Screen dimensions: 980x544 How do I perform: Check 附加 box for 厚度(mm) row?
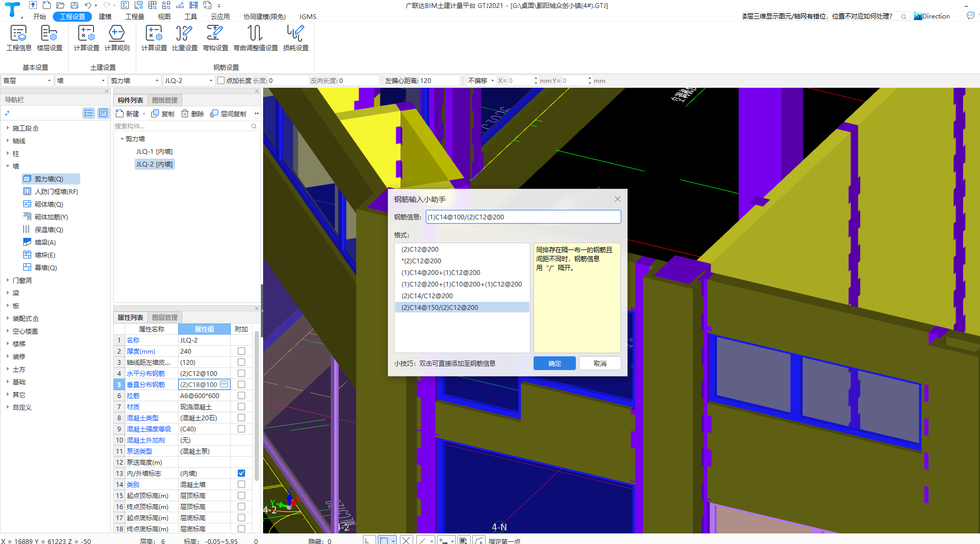pyautogui.click(x=241, y=351)
